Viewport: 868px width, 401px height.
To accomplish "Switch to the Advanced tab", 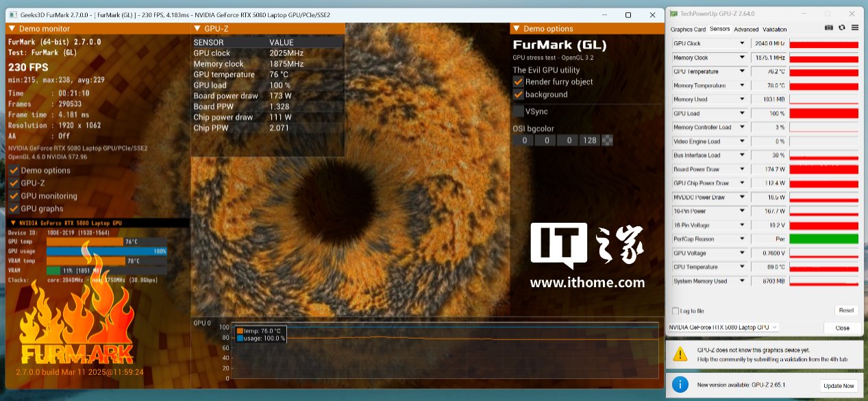I will [746, 29].
